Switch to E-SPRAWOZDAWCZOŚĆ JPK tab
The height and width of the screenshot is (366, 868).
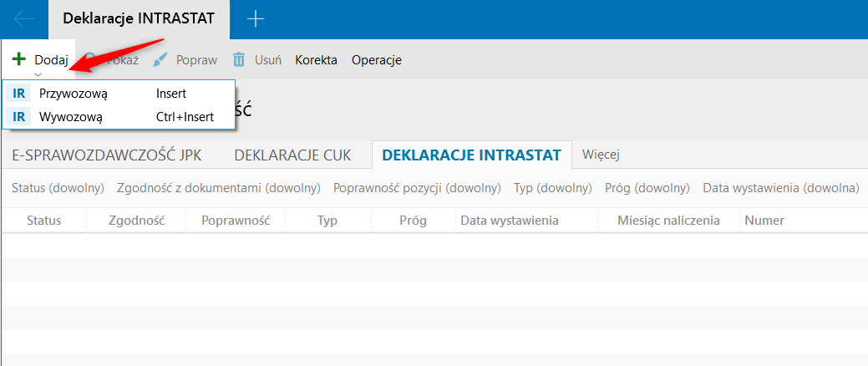click(107, 155)
